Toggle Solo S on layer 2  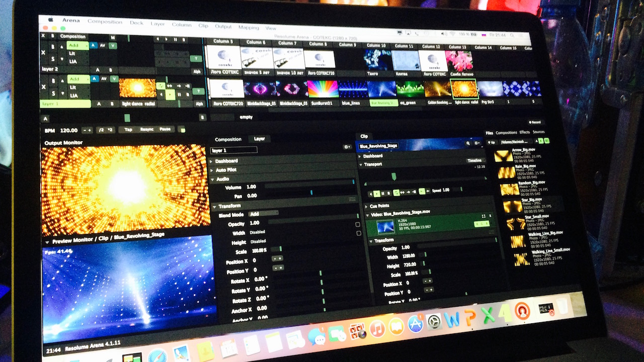pos(53,59)
